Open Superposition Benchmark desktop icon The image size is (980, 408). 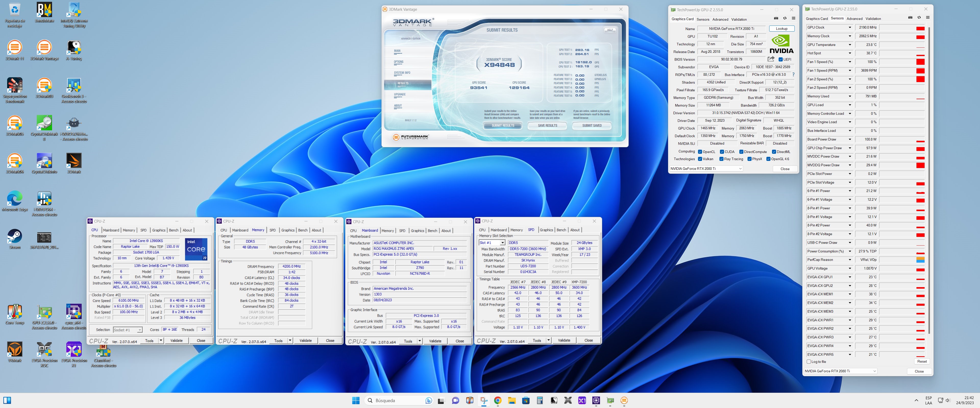[x=15, y=90]
